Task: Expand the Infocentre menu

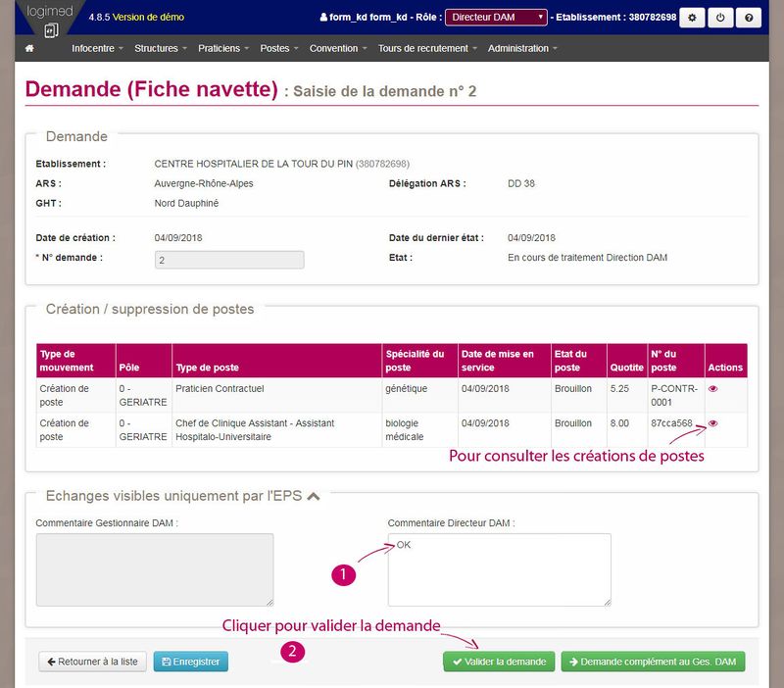Action: [97, 48]
